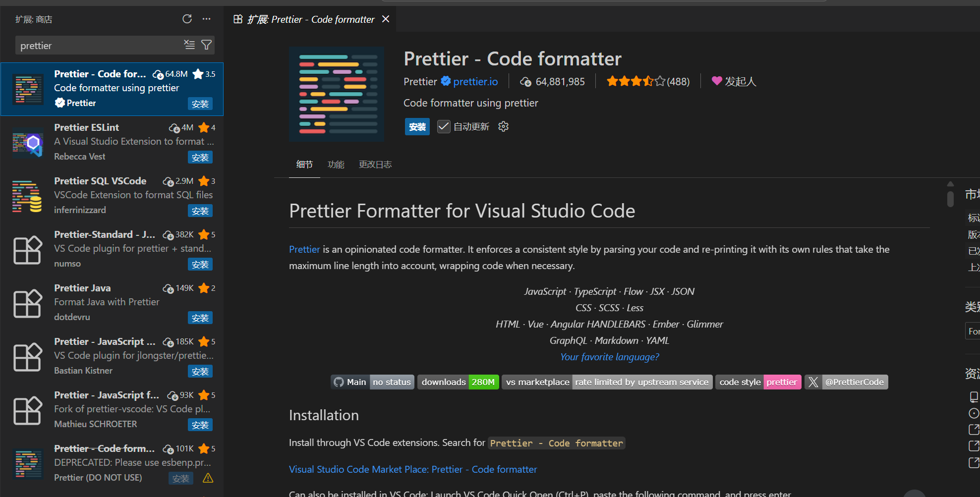Click the blue install button in extension details
980x497 pixels.
417,127
